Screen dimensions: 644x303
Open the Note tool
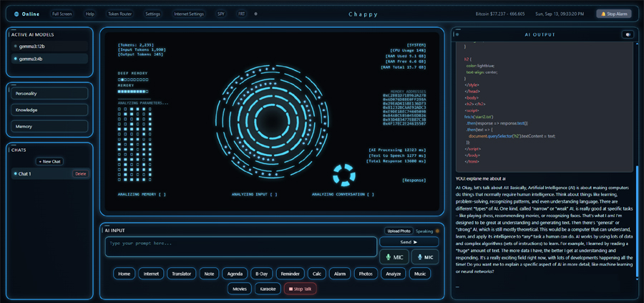coord(210,274)
